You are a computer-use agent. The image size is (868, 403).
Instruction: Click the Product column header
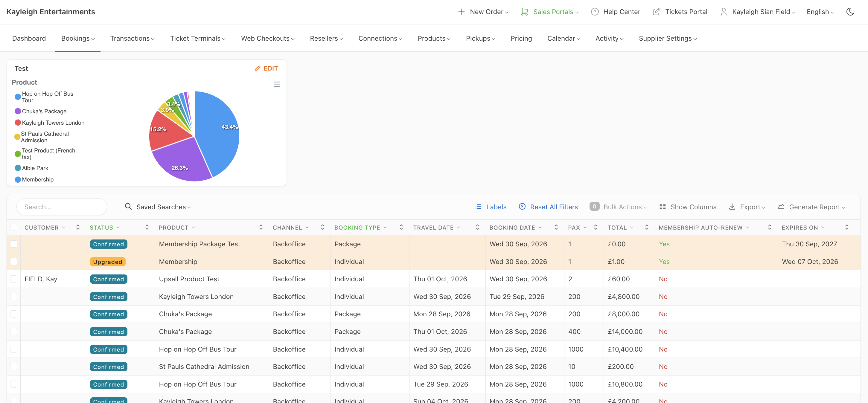(x=173, y=227)
